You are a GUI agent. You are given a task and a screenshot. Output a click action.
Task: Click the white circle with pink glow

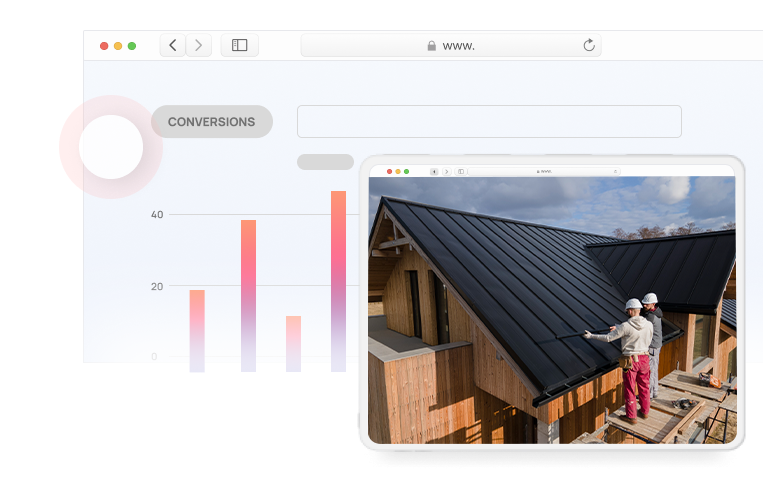[110, 147]
